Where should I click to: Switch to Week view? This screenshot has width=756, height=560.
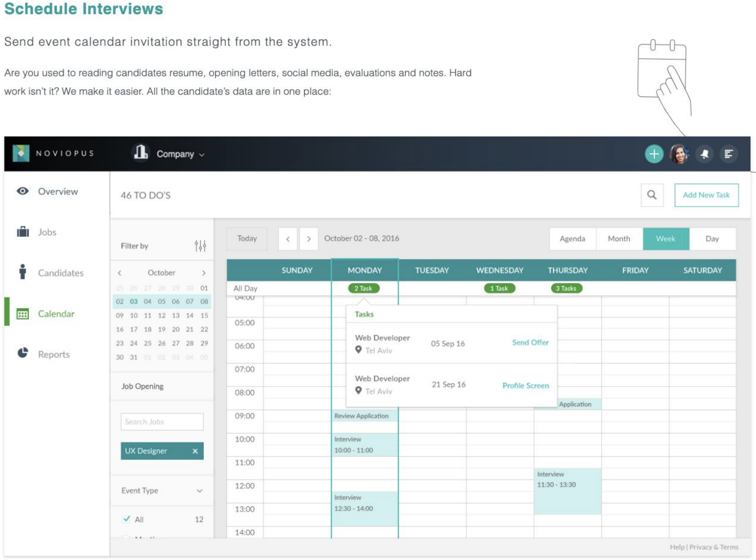[x=666, y=239]
